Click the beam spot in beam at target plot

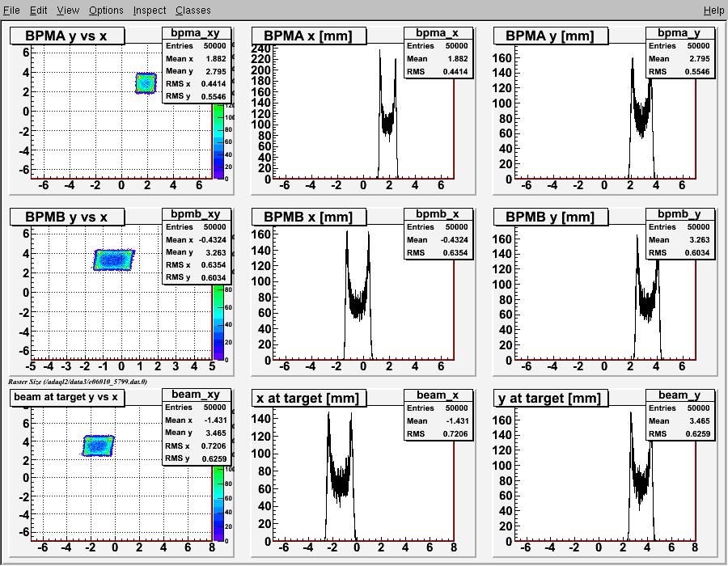[98, 446]
